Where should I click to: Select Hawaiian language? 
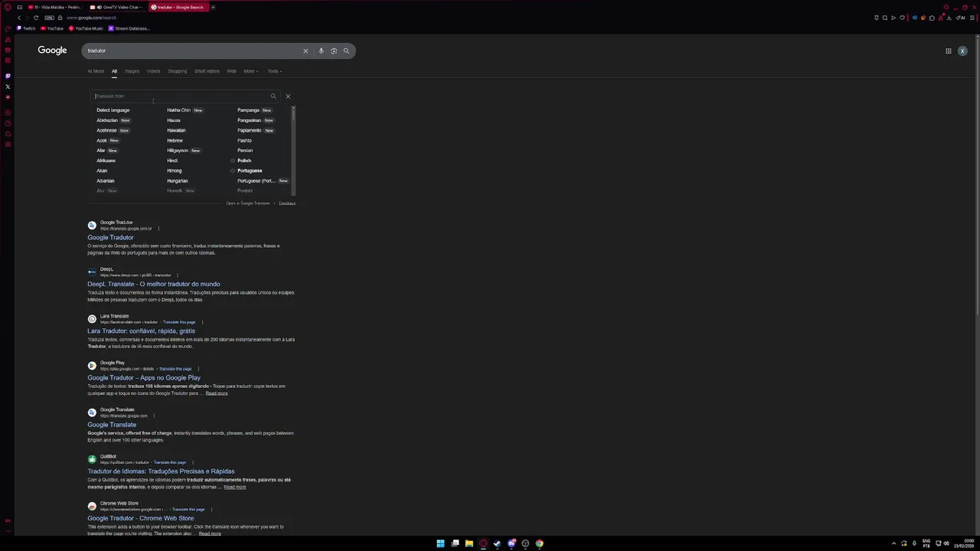pos(176,130)
